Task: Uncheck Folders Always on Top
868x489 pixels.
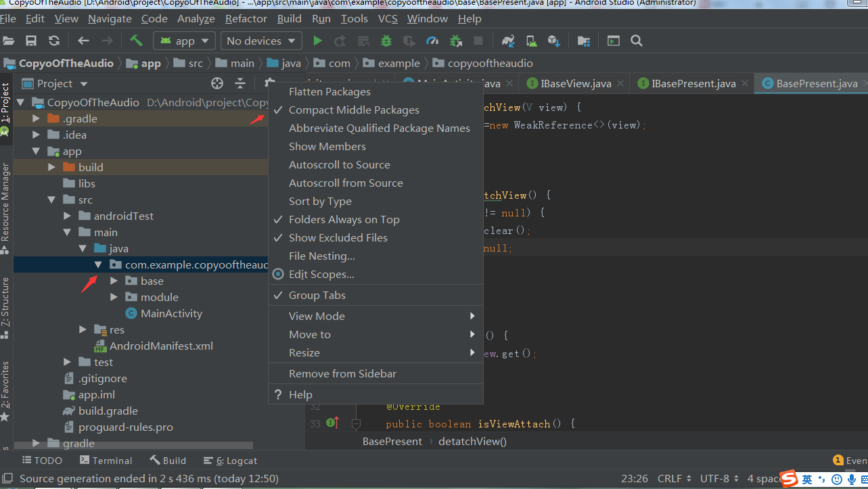Action: (x=344, y=219)
